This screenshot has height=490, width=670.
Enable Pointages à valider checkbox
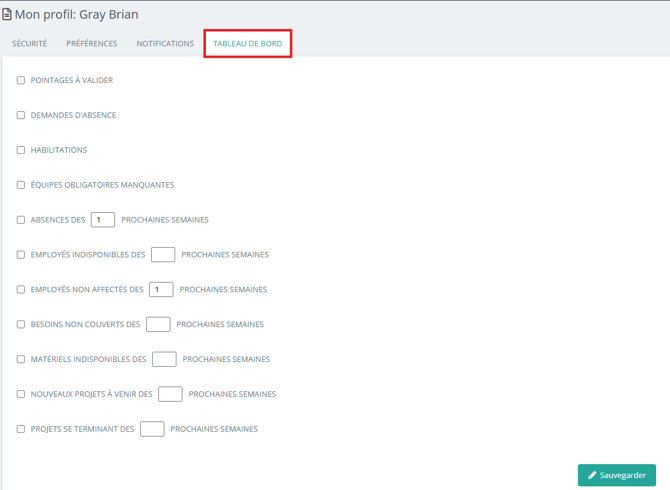point(21,80)
